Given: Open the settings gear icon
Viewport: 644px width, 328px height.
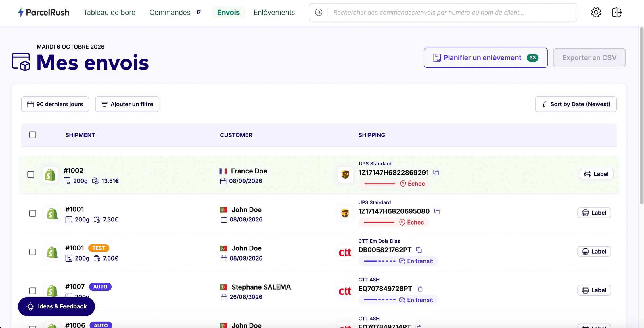Looking at the screenshot, I should pyautogui.click(x=596, y=12).
